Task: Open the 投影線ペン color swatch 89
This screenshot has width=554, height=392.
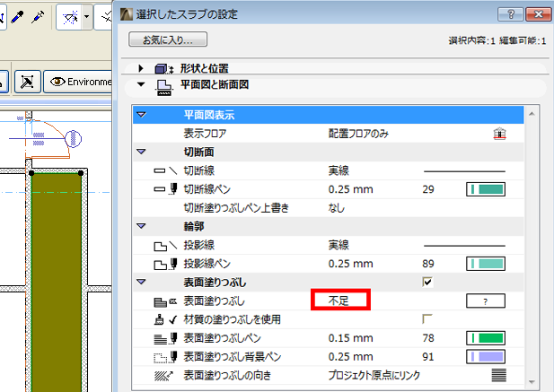Action: (486, 264)
